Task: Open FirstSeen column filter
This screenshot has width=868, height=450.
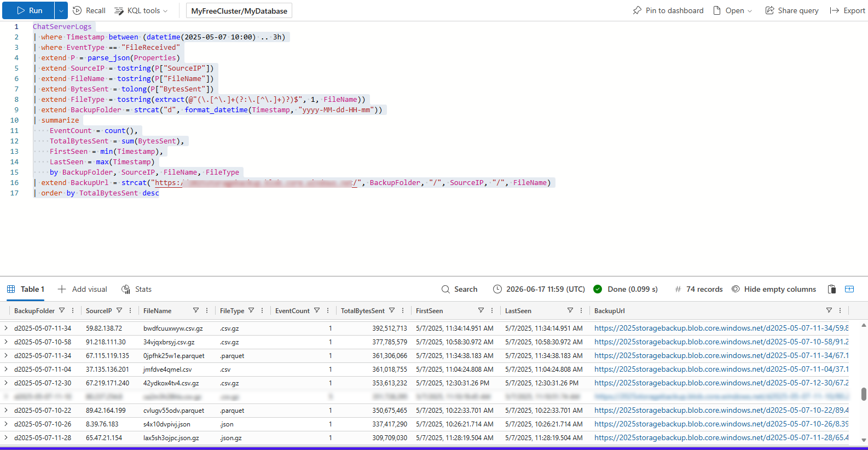Action: pos(481,310)
